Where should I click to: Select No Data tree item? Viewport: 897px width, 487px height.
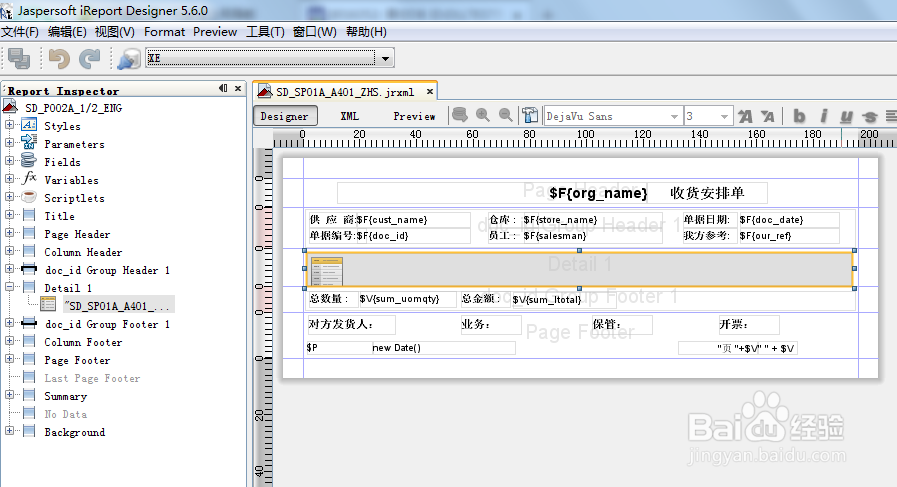point(66,414)
